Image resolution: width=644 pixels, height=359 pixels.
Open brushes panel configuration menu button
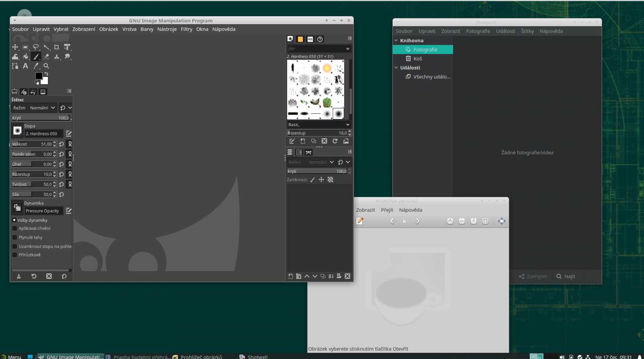[x=350, y=38]
